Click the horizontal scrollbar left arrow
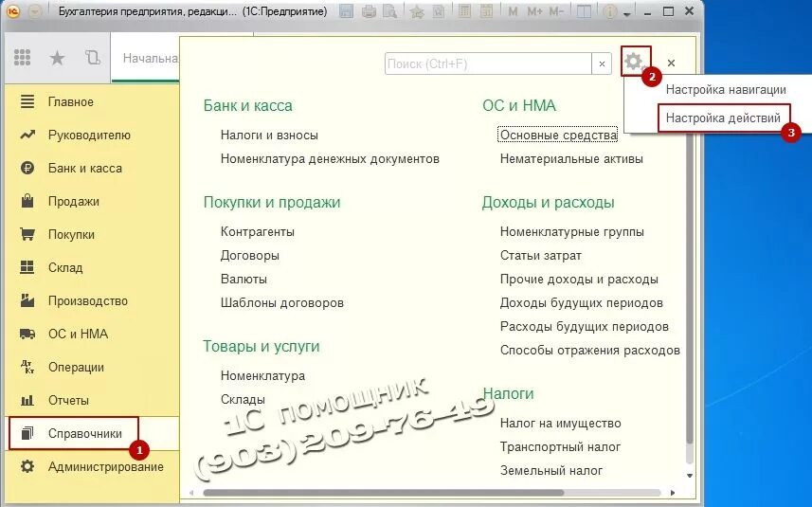812x507 pixels. (x=191, y=493)
